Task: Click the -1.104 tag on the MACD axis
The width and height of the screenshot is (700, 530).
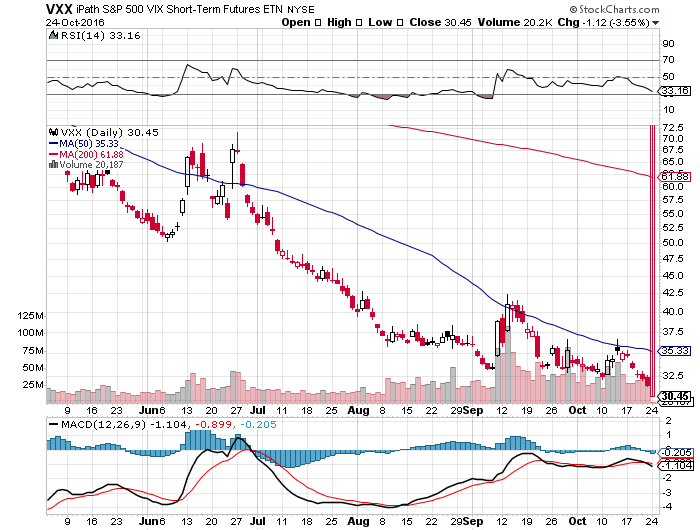Action: (675, 466)
